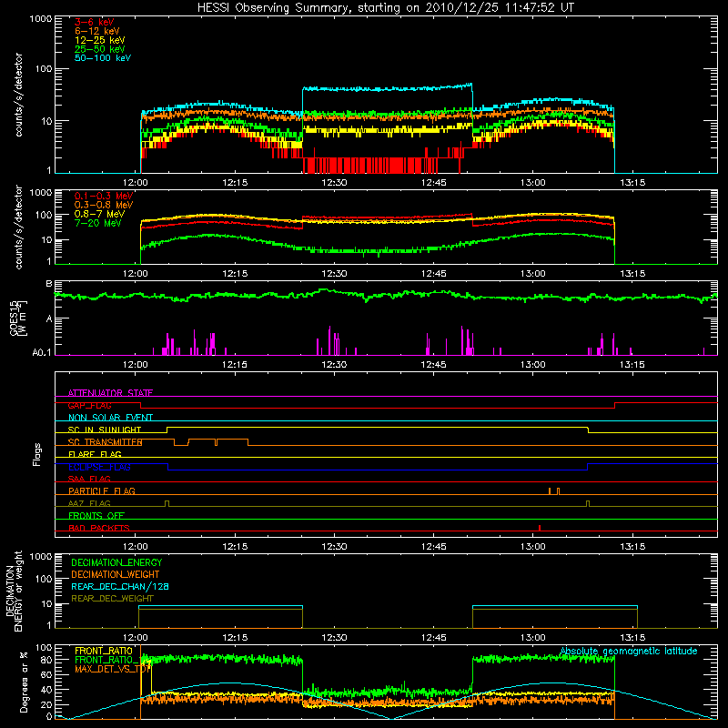The height and width of the screenshot is (728, 728).
Task: Click the BAD_PACKETS red spike marker
Action: [540, 528]
